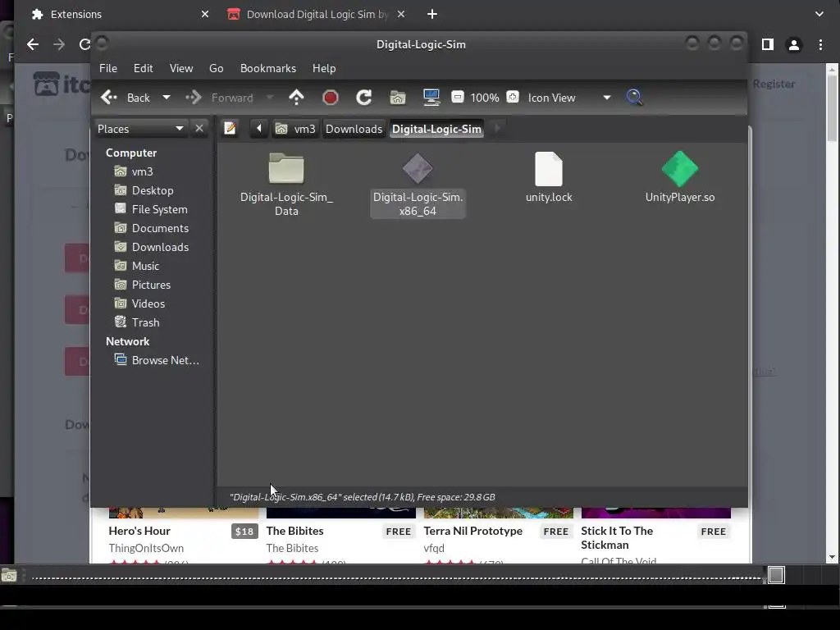Click the workspace switcher in bottom panel
The image size is (840, 630).
point(776,575)
